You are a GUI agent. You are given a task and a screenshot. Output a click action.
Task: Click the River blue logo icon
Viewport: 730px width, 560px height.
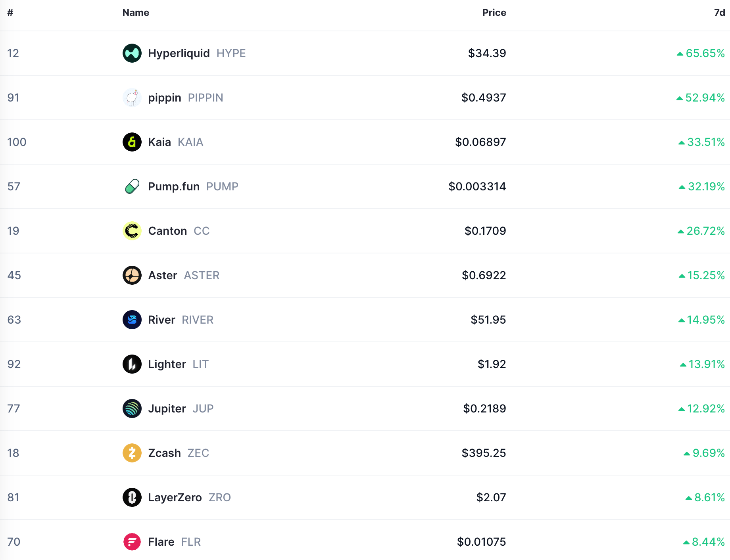pyautogui.click(x=132, y=320)
